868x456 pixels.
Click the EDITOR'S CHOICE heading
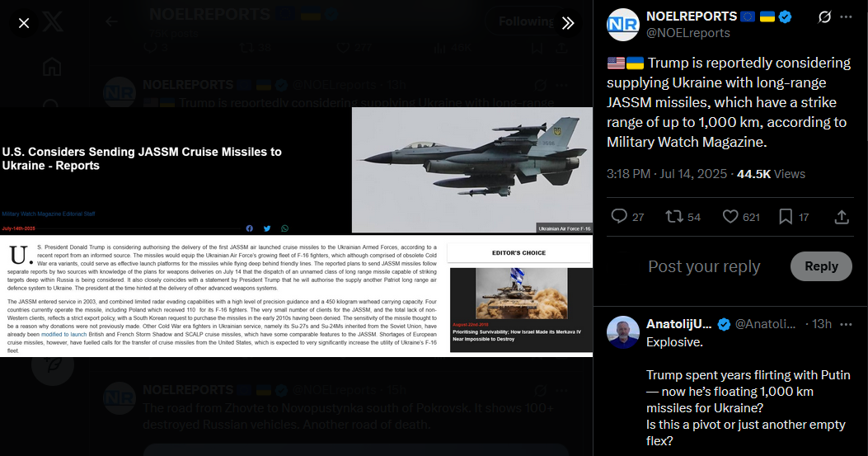point(518,252)
